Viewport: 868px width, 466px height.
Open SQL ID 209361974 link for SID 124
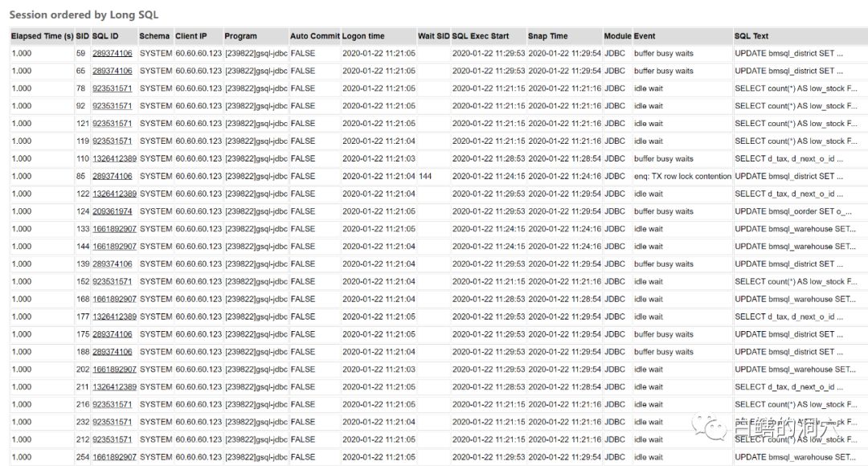tap(112, 211)
